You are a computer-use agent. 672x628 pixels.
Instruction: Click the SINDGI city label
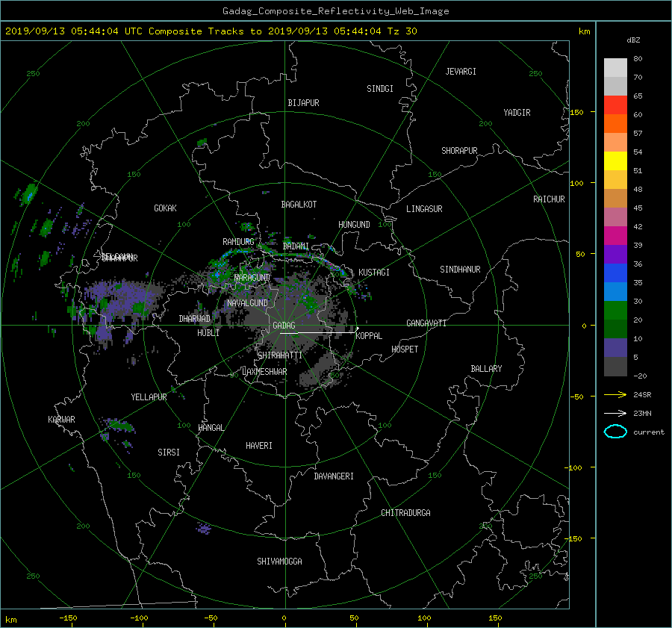tap(380, 89)
